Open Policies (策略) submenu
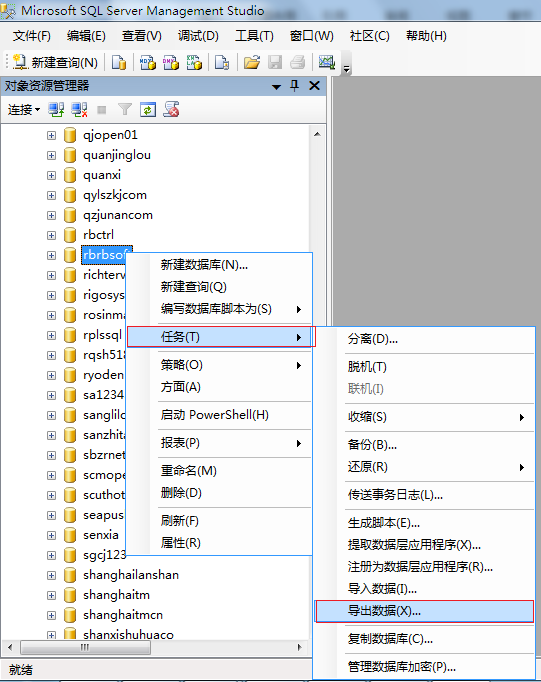Screen dimensions: 541x682 (219, 365)
